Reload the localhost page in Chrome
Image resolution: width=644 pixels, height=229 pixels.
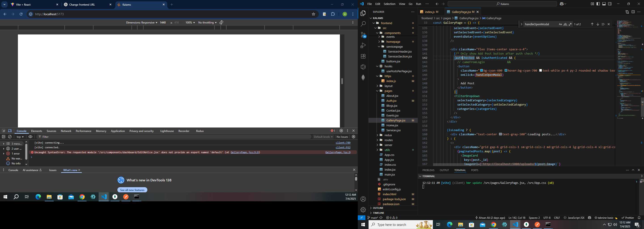pyautogui.click(x=21, y=14)
